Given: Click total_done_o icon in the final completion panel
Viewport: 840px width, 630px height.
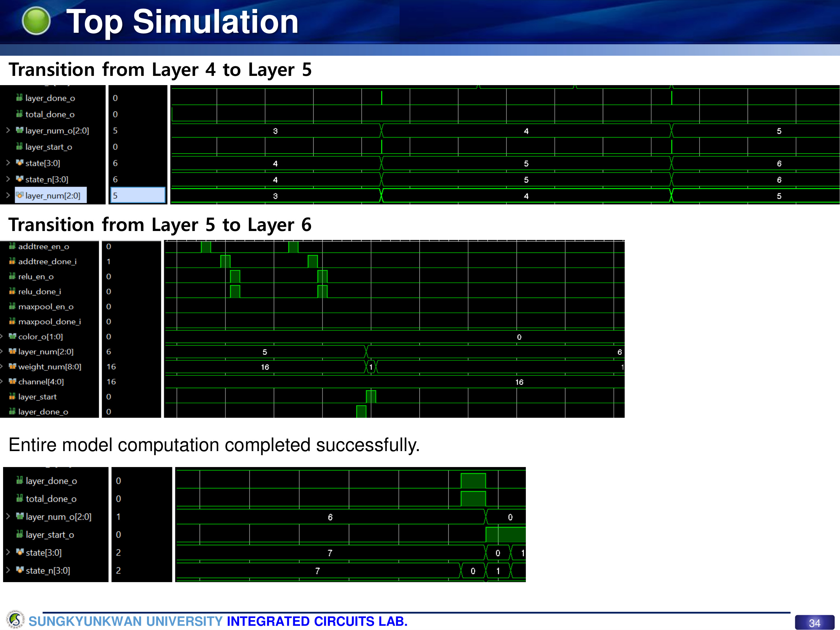Looking at the screenshot, I should pyautogui.click(x=20, y=498).
